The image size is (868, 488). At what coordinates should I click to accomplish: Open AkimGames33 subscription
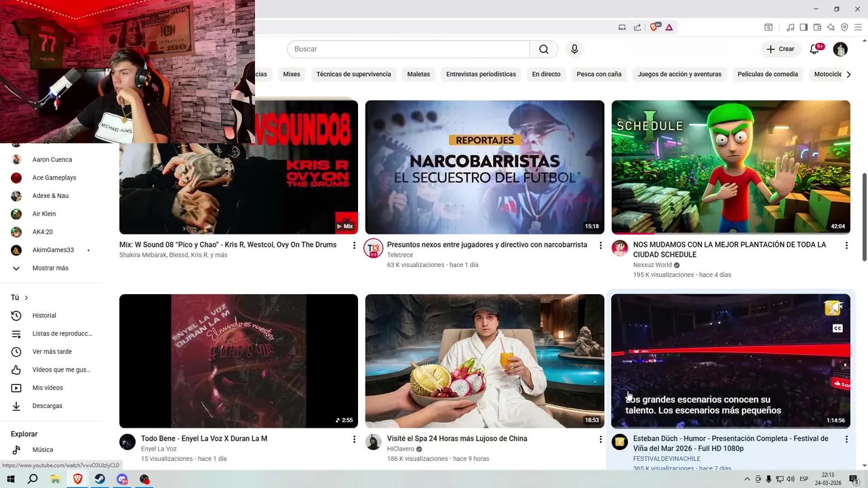pyautogui.click(x=52, y=250)
